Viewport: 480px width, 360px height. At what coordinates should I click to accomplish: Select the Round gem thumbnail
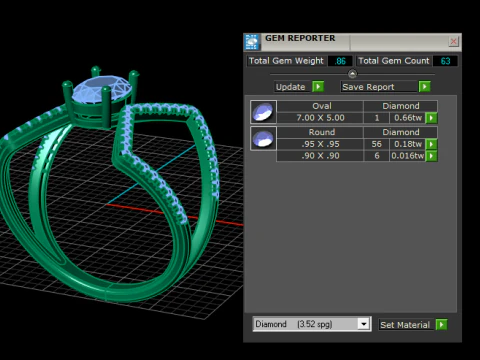coord(263,138)
